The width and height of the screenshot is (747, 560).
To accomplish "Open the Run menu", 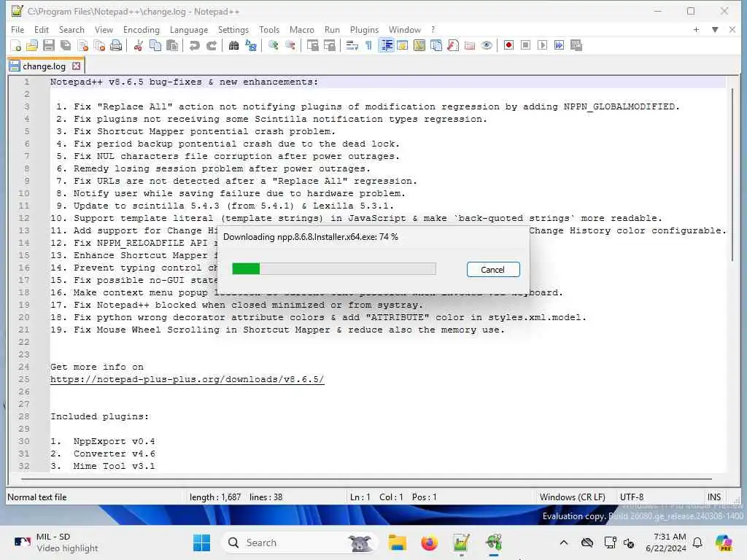I will click(332, 29).
